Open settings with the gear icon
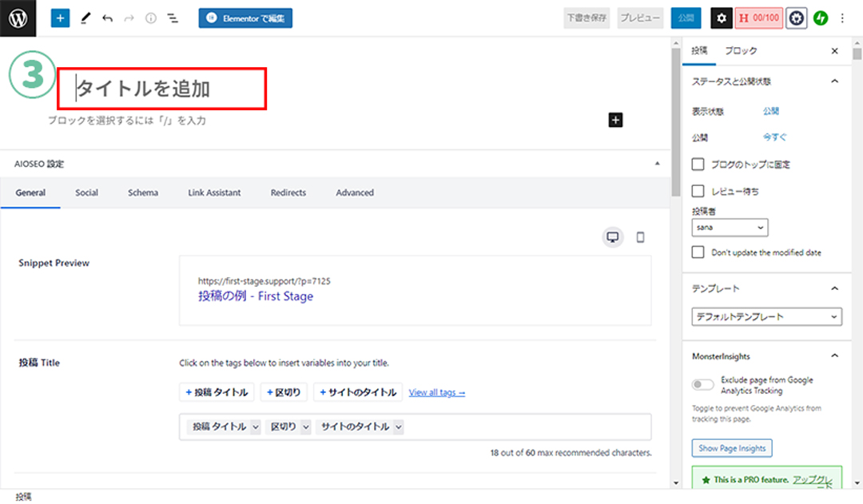The height and width of the screenshot is (504, 863). [x=722, y=18]
